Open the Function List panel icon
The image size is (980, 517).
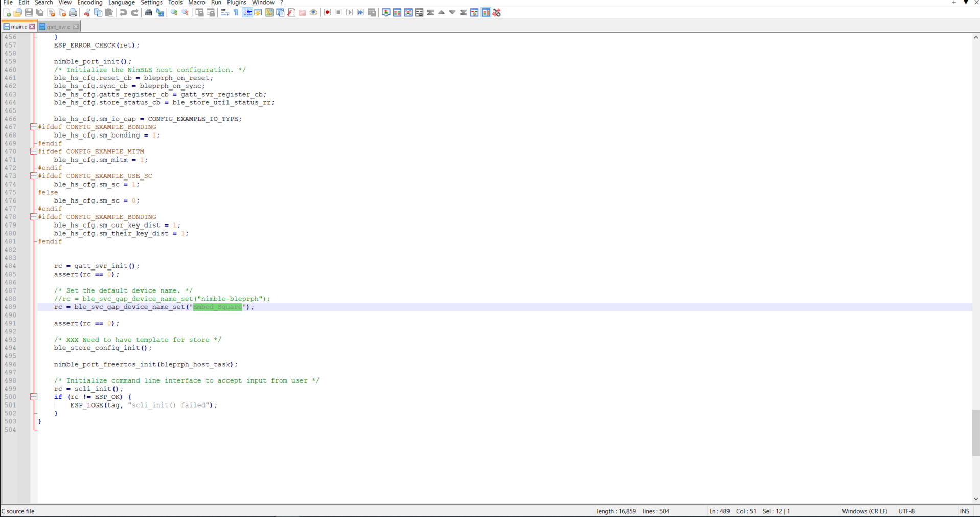[x=291, y=13]
